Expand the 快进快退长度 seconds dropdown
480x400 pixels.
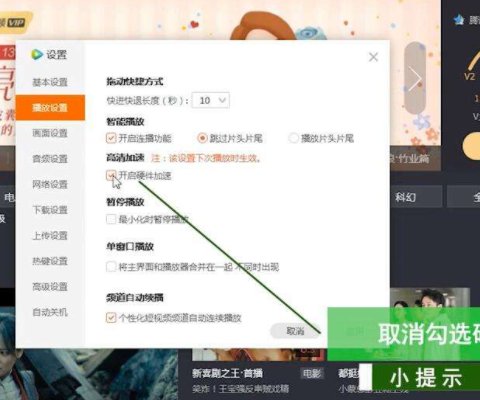click(211, 100)
